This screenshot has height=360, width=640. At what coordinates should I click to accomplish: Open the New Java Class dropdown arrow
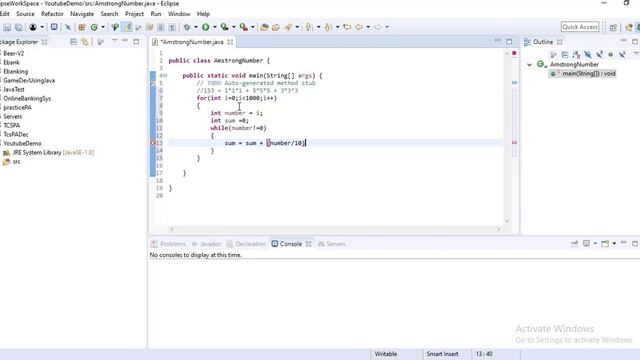point(103,27)
